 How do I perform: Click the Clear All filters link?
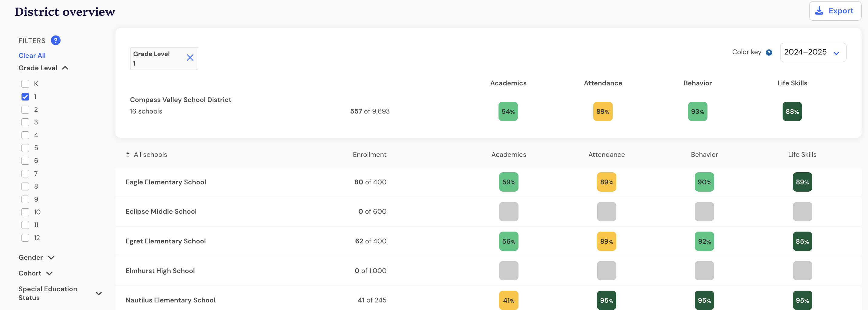[x=32, y=56]
